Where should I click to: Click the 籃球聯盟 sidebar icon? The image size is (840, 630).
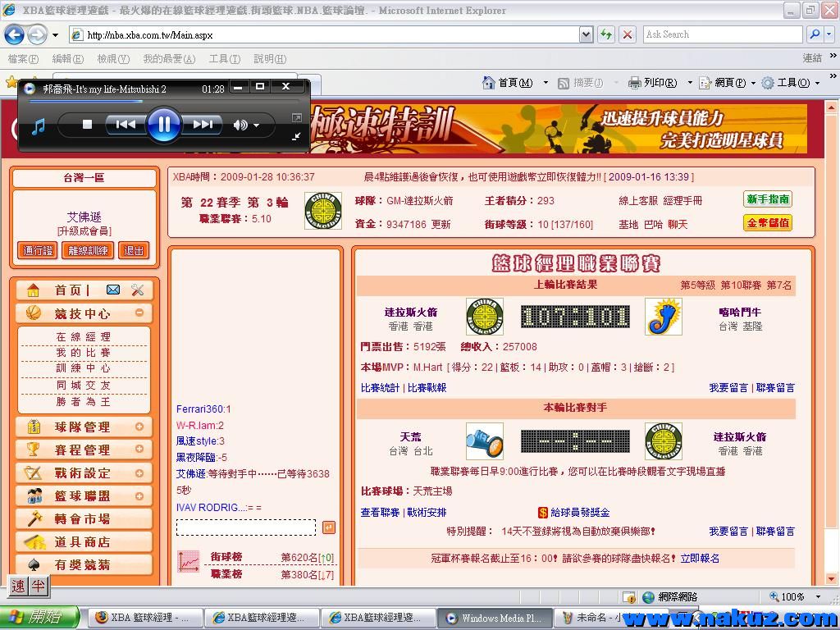[x=34, y=495]
